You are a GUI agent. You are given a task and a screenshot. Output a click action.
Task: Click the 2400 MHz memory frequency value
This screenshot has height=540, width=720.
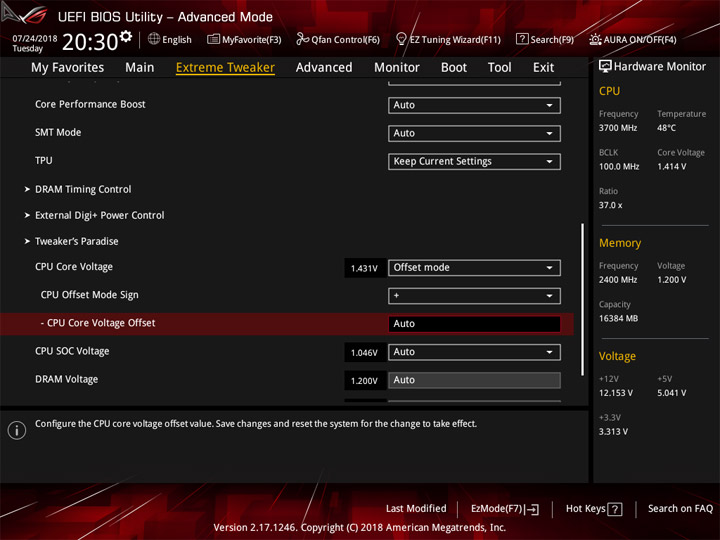pos(618,280)
